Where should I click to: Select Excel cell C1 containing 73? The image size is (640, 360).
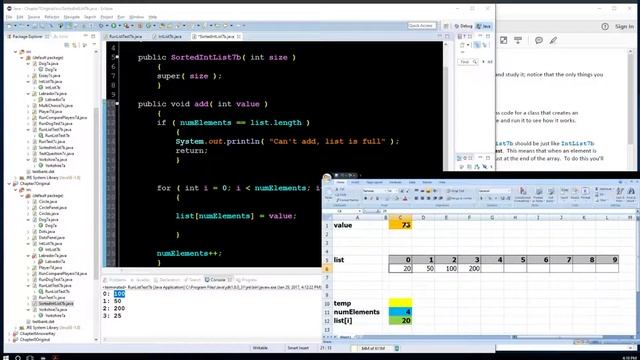pos(400,225)
